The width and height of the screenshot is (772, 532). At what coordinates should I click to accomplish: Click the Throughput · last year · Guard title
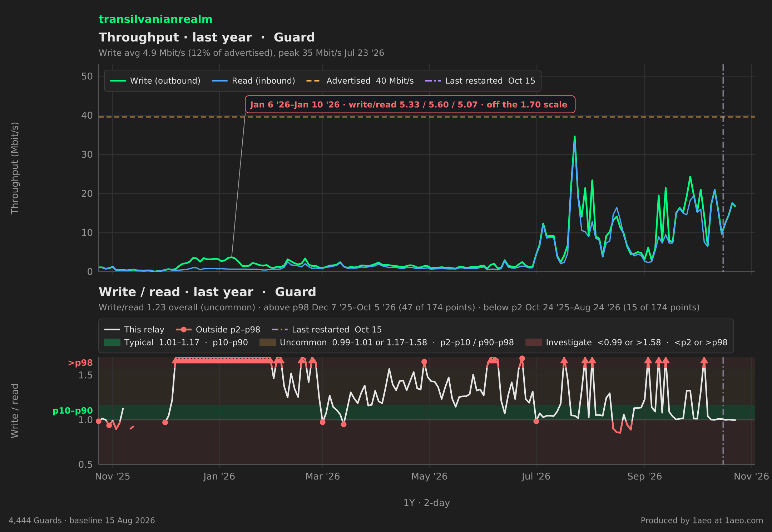point(207,37)
